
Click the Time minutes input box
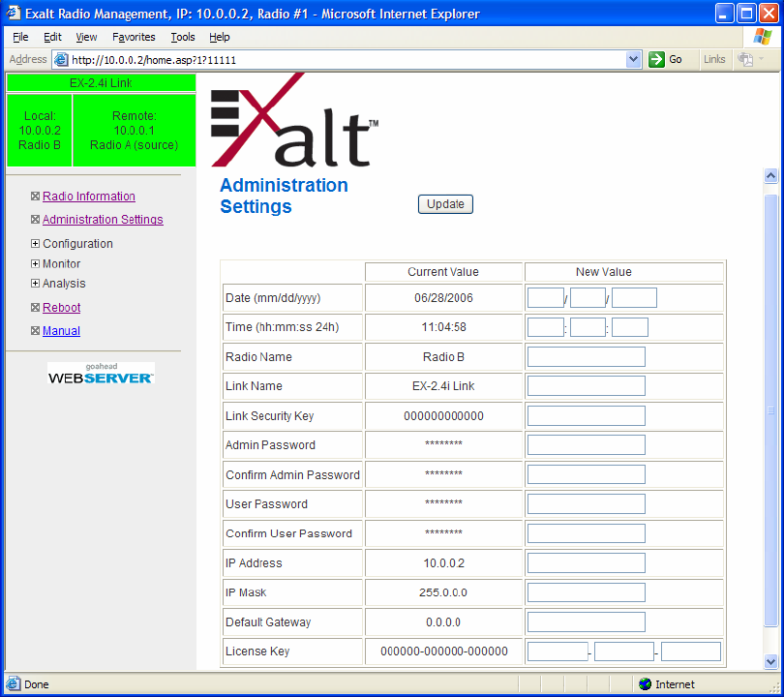588,327
